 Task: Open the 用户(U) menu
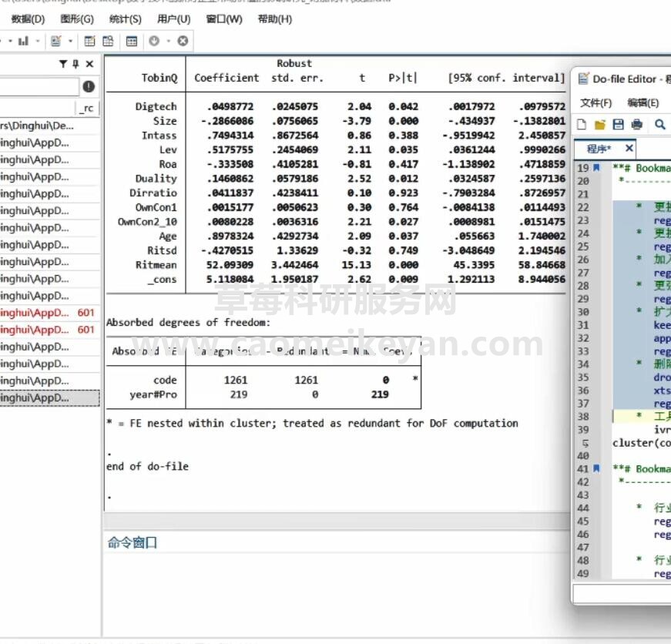pyautogui.click(x=174, y=18)
